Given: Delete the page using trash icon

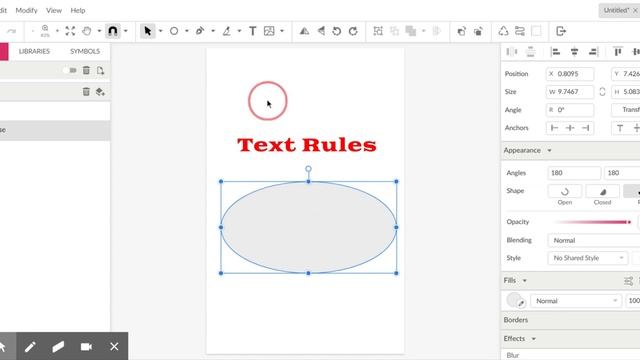Looking at the screenshot, I should (x=86, y=70).
